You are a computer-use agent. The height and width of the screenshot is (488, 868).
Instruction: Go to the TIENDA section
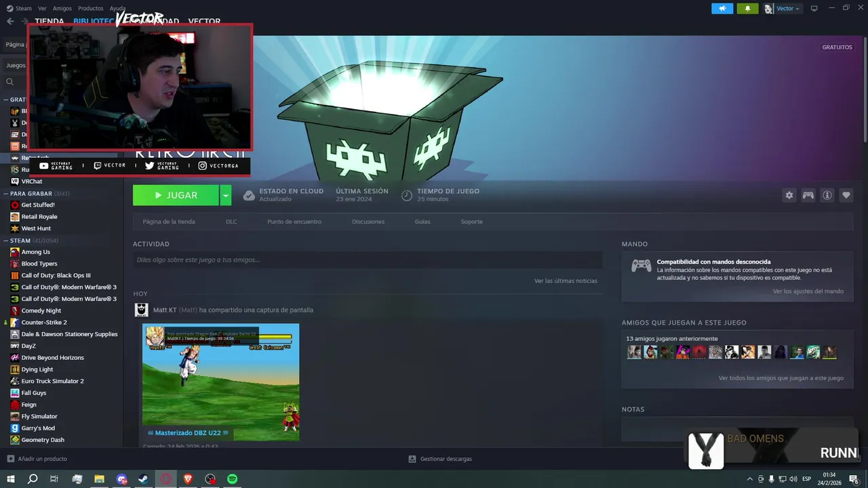(x=50, y=21)
